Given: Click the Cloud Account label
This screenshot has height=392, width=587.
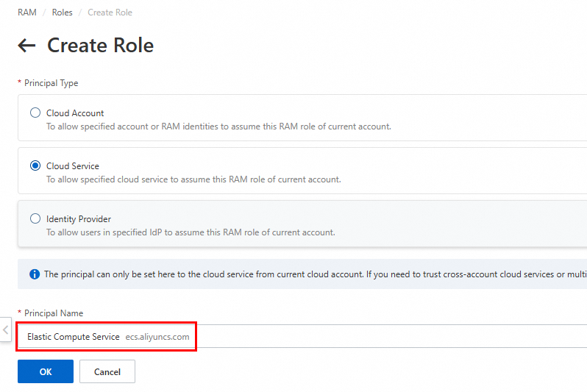Looking at the screenshot, I should 75,113.
